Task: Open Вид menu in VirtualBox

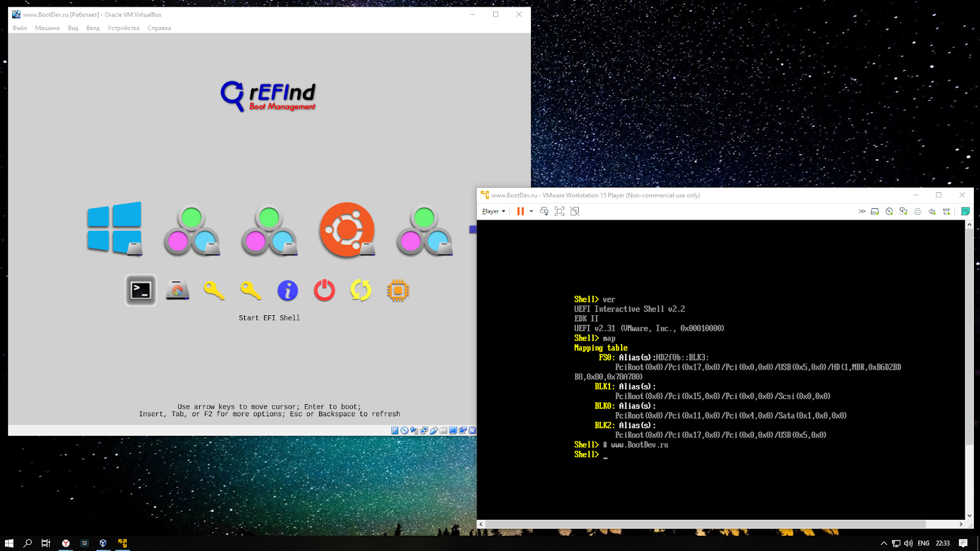Action: pyautogui.click(x=73, y=28)
